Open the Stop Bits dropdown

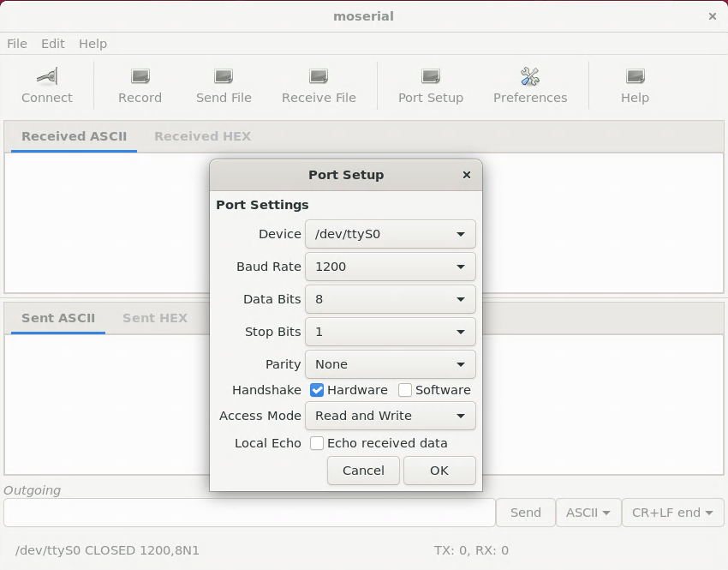click(391, 332)
